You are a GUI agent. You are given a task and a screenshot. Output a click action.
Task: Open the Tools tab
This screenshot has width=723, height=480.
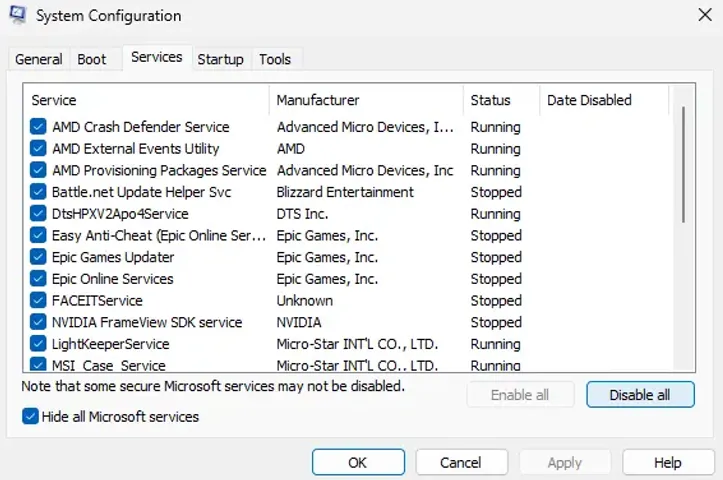pyautogui.click(x=275, y=59)
